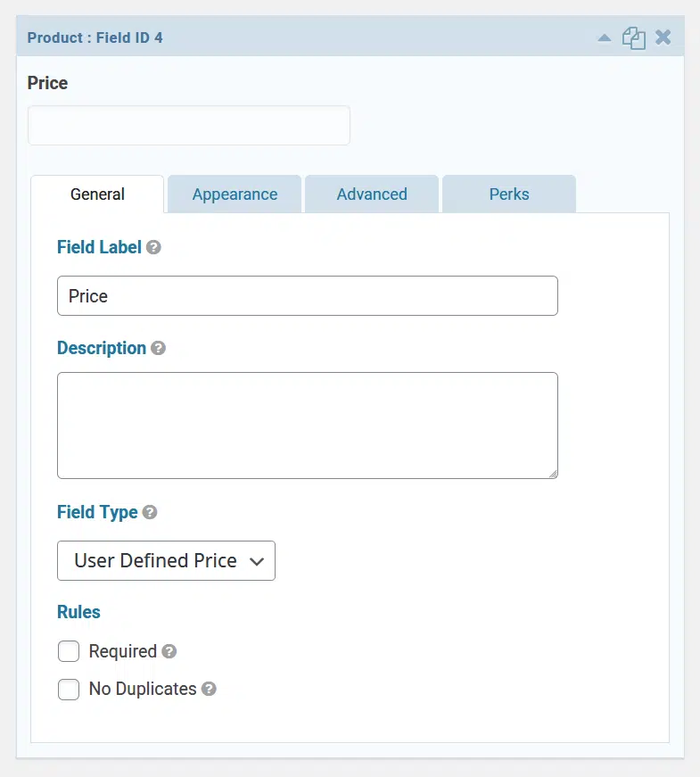This screenshot has height=777, width=700.
Task: Switch to the Appearance tab
Action: click(x=235, y=194)
